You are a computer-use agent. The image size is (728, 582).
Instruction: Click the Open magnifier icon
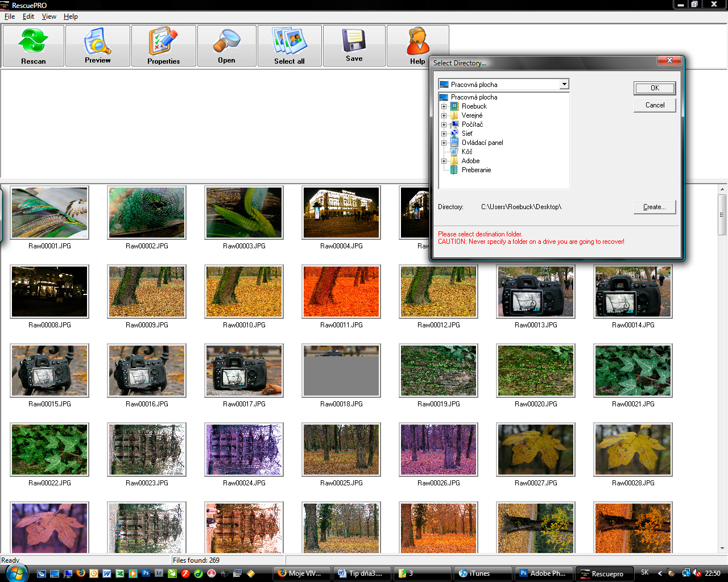point(226,45)
